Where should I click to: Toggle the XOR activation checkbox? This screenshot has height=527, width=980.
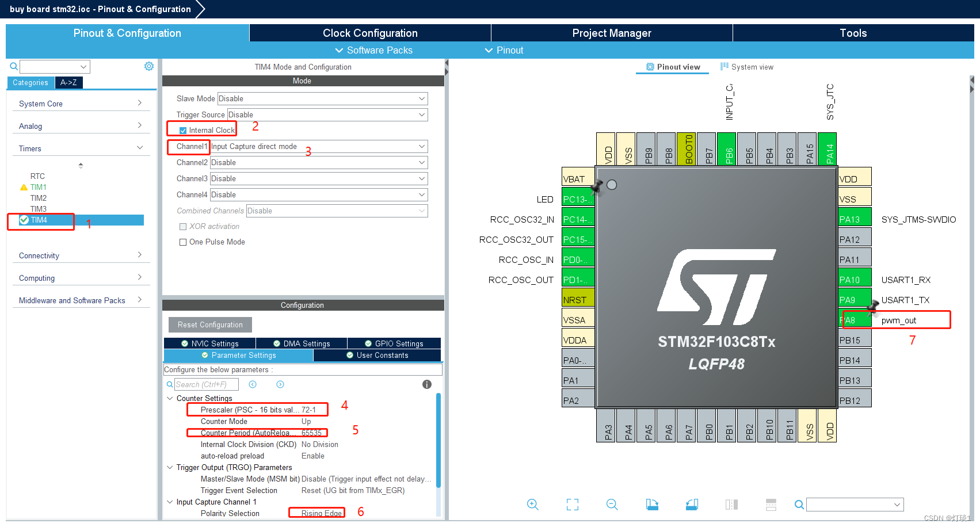click(183, 226)
